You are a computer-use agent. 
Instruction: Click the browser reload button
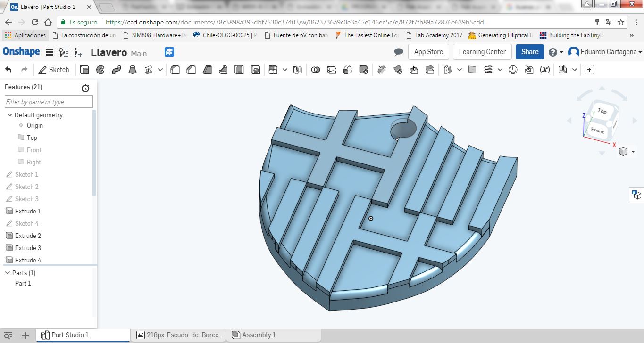pyautogui.click(x=34, y=22)
